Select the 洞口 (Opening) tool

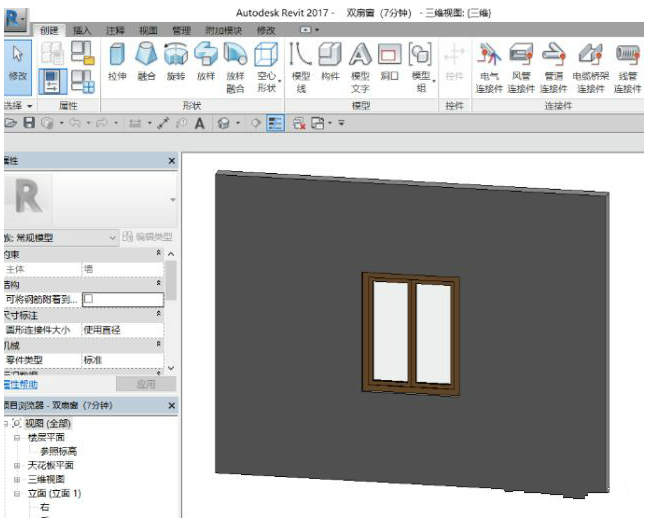click(x=389, y=62)
